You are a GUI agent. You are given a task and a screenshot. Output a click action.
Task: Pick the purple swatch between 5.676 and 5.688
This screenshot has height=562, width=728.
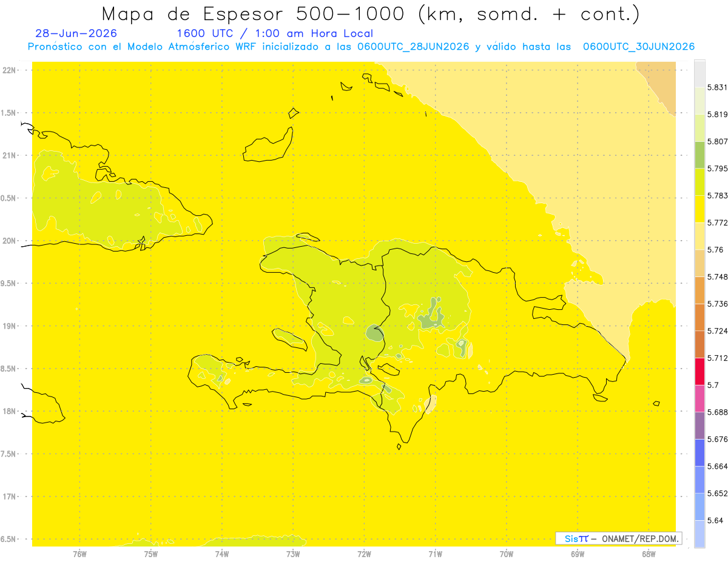699,426
